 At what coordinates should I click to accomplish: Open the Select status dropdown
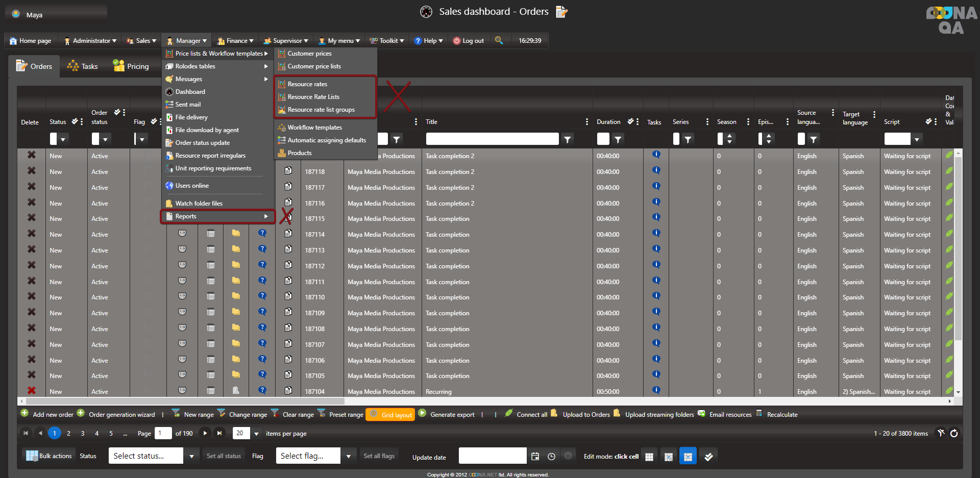(191, 456)
